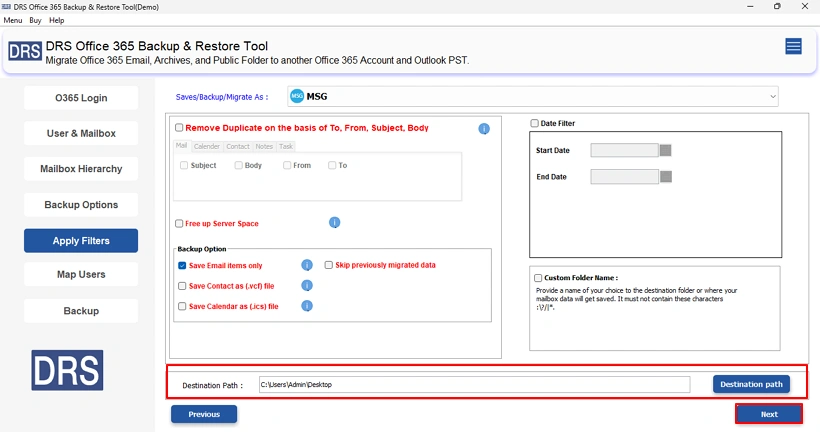Open the hamburger menu icon in header
The image size is (820, 432).
pos(793,47)
